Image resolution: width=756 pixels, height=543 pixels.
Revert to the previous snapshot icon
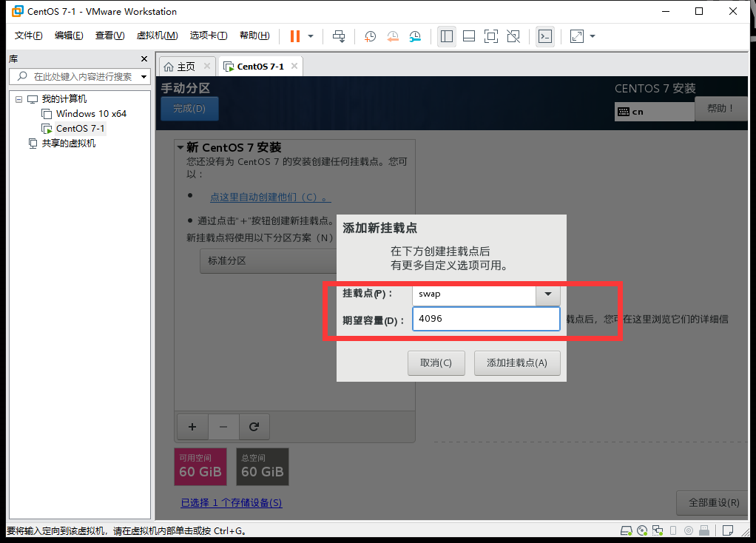click(393, 36)
